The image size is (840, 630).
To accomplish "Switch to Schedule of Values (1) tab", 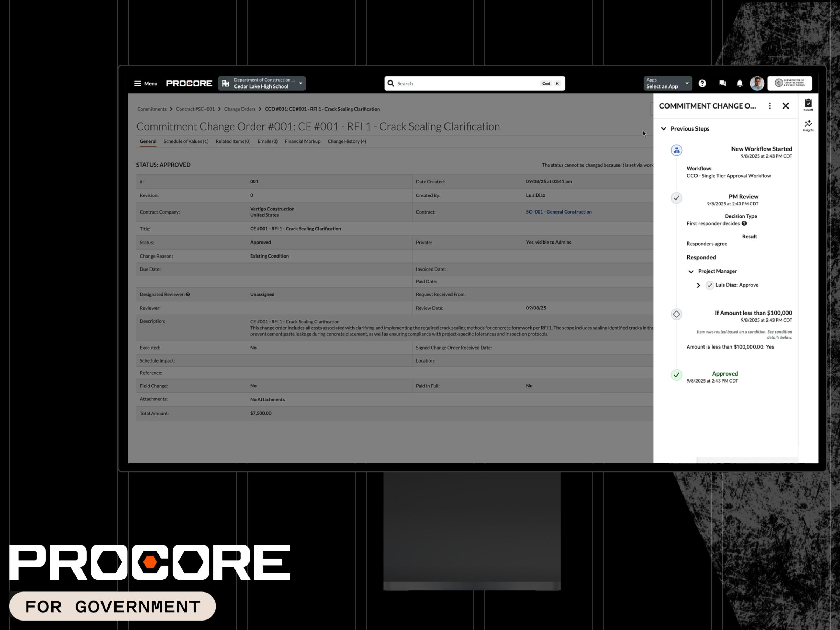I will point(186,141).
